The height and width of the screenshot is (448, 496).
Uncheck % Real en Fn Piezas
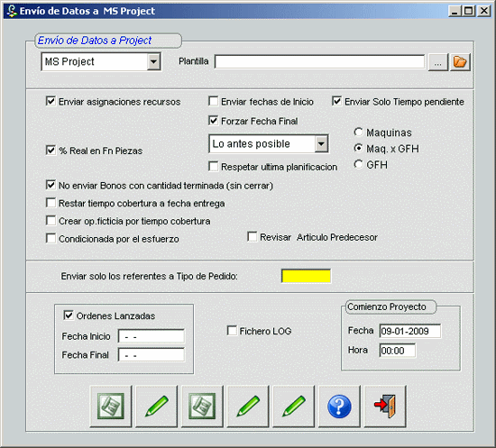[x=51, y=151]
